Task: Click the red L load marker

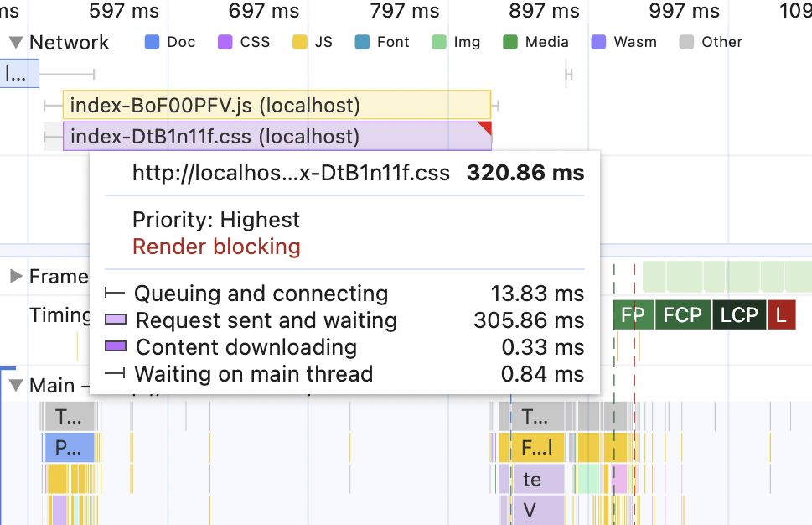Action: pos(781,314)
